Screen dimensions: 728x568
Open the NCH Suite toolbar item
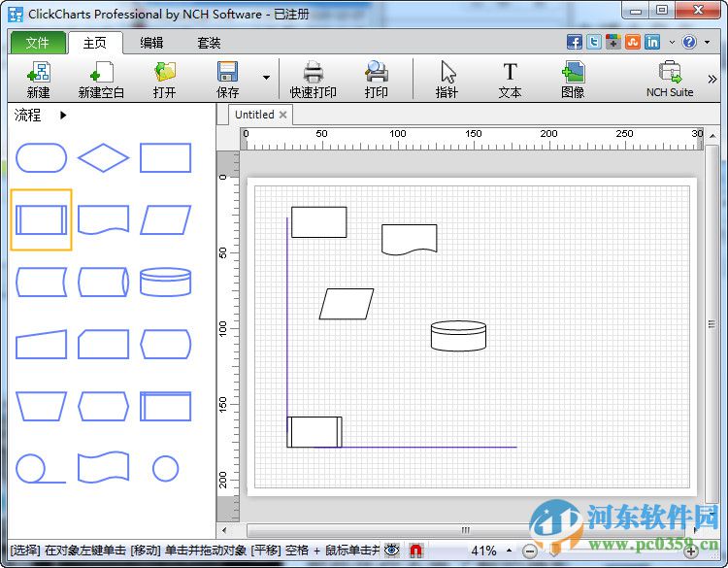(x=670, y=79)
